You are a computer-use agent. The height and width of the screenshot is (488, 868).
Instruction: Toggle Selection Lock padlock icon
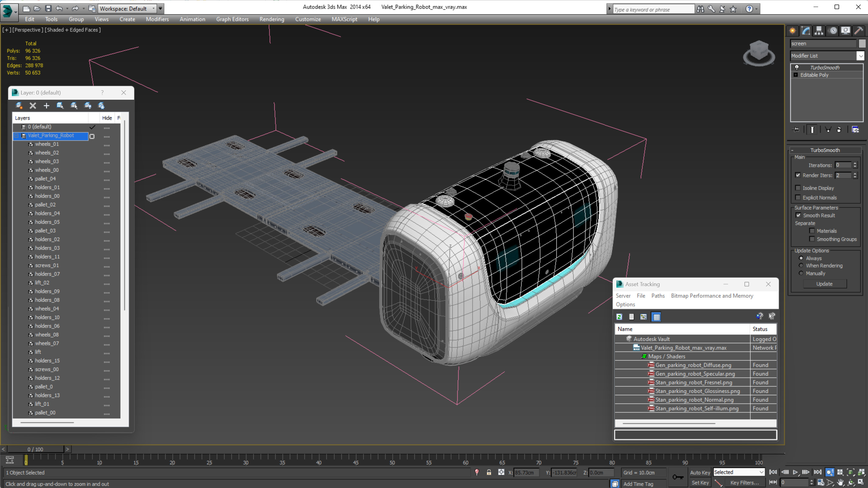tap(489, 472)
